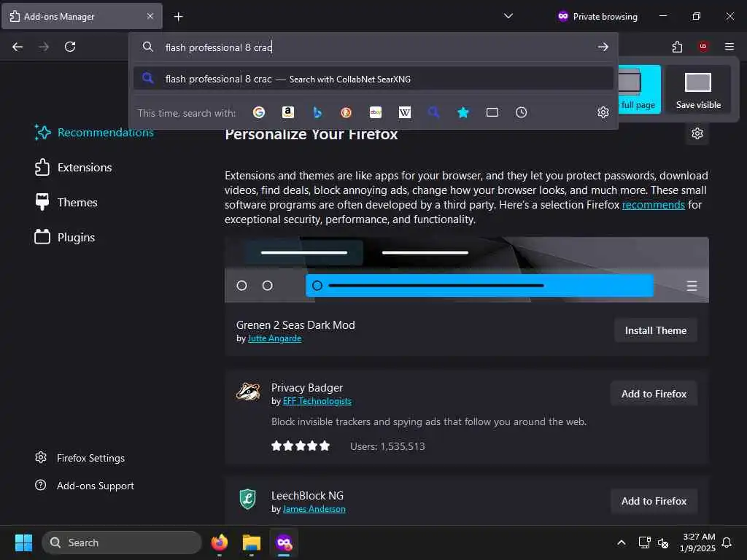Search this time with eBay
This screenshot has width=747, height=560.
coord(376,112)
